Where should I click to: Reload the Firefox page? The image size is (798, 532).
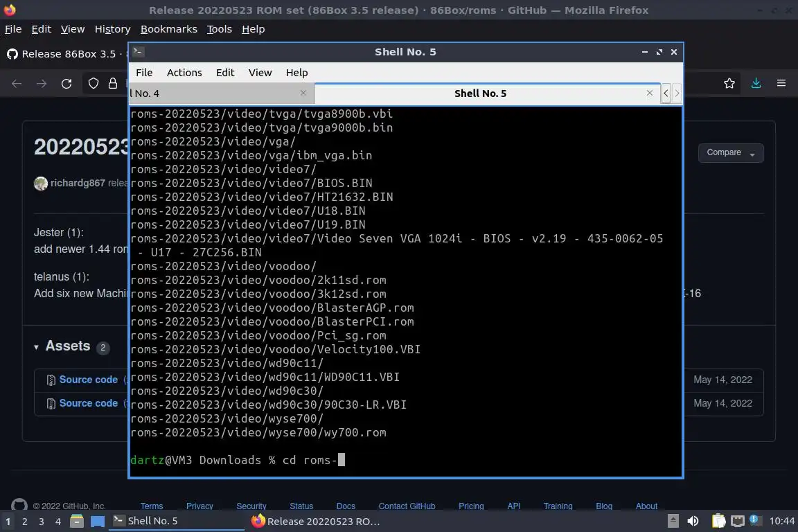(66, 84)
